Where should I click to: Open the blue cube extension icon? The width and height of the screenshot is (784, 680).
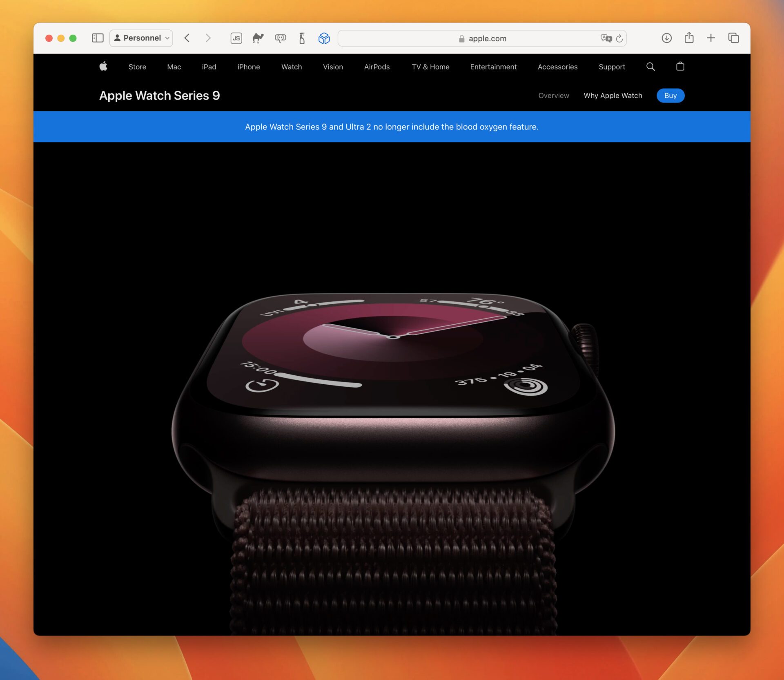click(x=324, y=38)
